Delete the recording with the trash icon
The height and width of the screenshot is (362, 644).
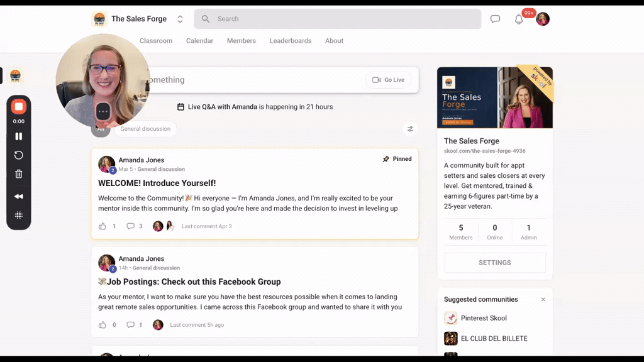[x=18, y=174]
